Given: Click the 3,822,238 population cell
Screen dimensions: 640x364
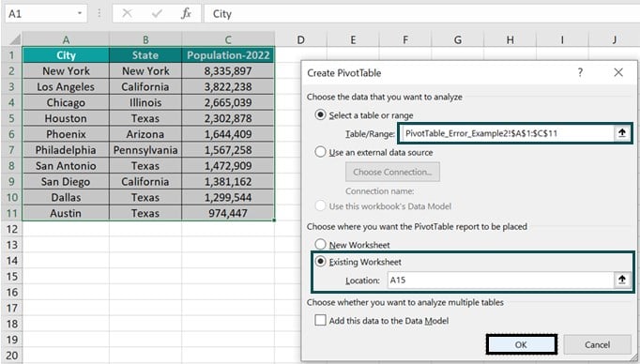Looking at the screenshot, I should click(228, 86).
